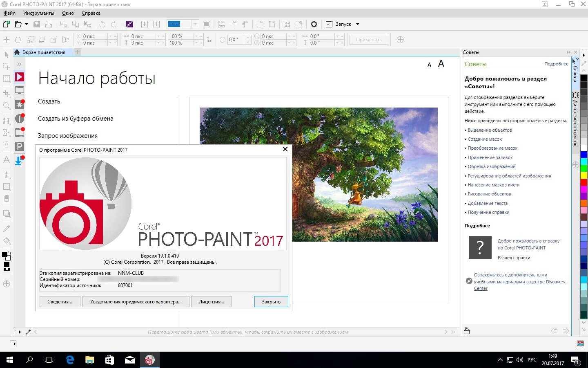This screenshot has width=588, height=368.
Task: Open Options via the gear icon
Action: pyautogui.click(x=314, y=24)
